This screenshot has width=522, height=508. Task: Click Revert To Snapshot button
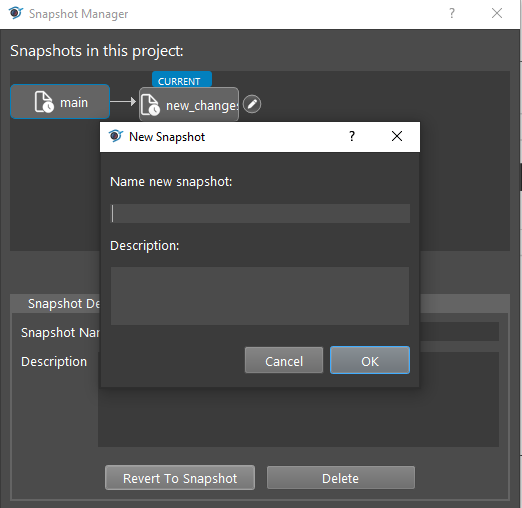click(180, 478)
